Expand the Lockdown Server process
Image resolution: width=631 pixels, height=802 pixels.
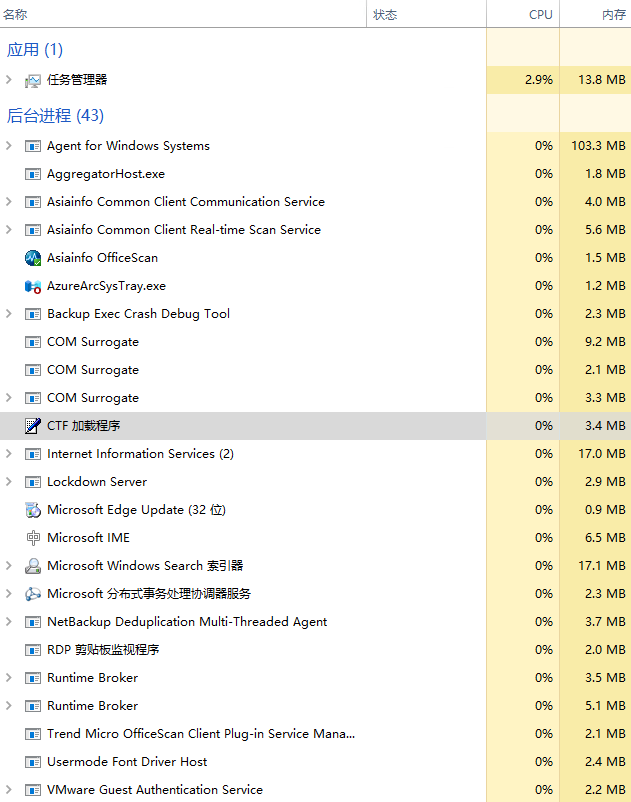tap(9, 481)
